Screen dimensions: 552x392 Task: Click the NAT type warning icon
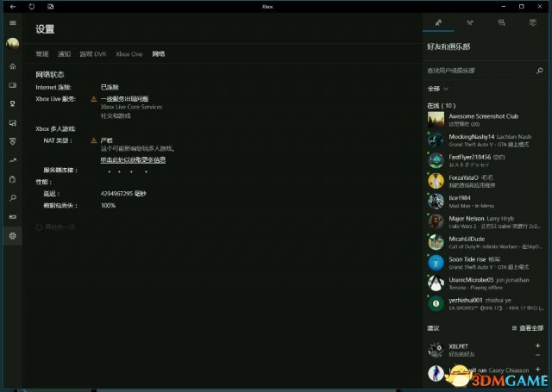click(x=94, y=140)
